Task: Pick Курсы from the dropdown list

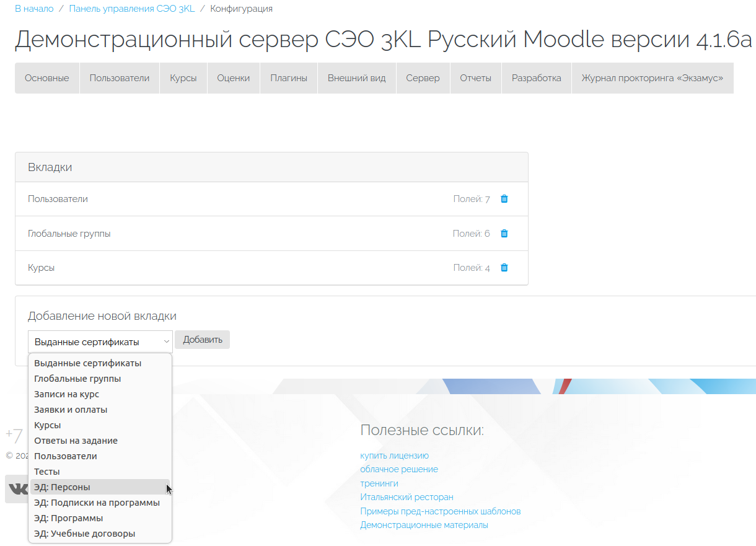Action: point(100,425)
